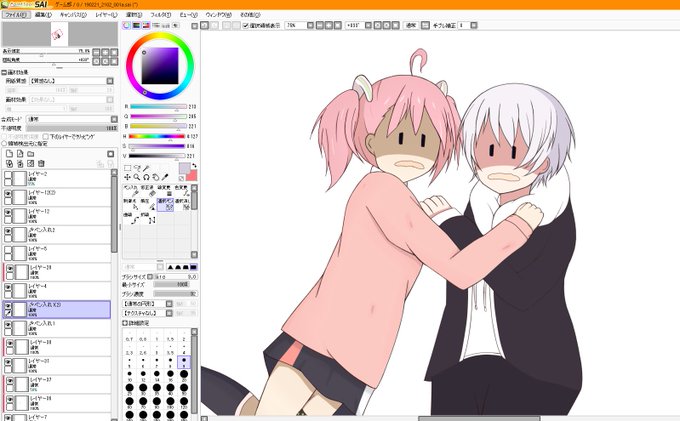Choose the ペン入れ pen brush tool
Screen dimensions: 680x421
coord(131,191)
